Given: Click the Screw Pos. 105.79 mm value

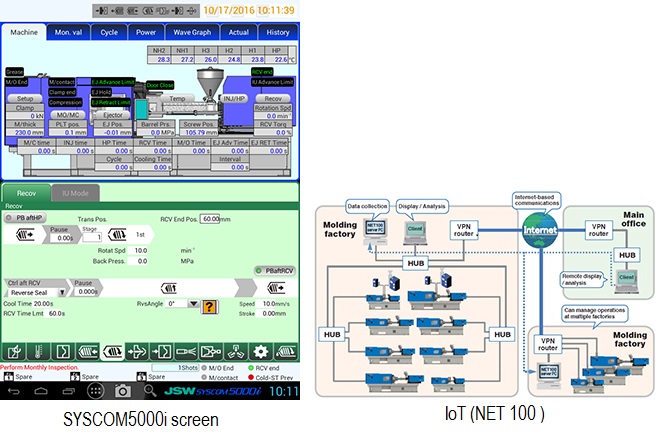Looking at the screenshot, I should coord(199,132).
